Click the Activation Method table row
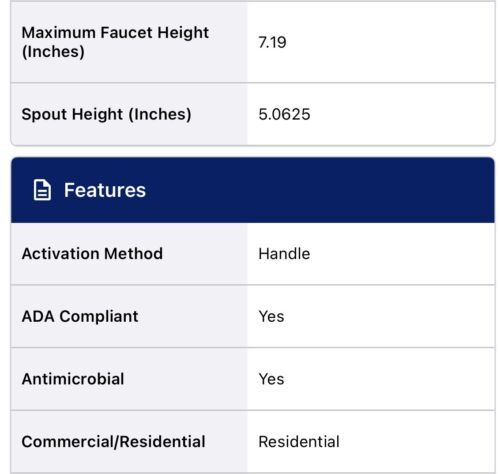The width and height of the screenshot is (500, 474). tap(253, 254)
